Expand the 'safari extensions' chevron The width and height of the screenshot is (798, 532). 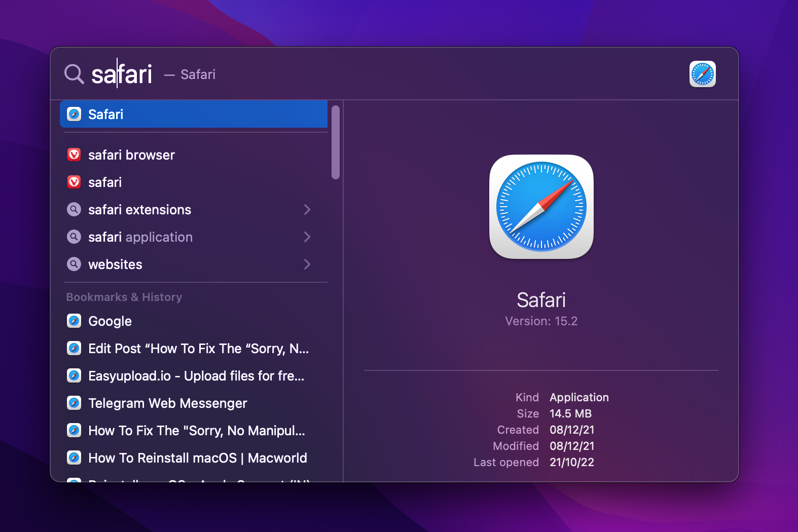coord(307,209)
